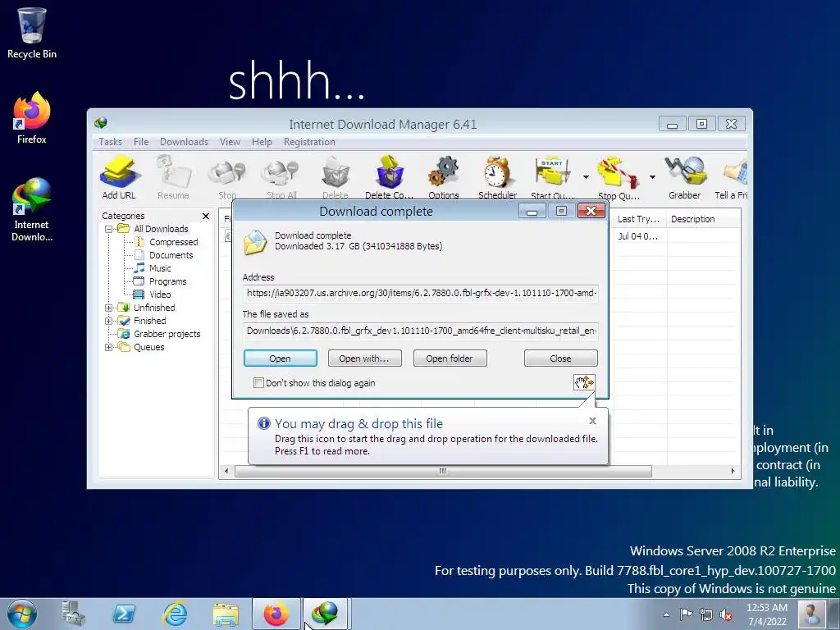Click the Delete Completed toolbar icon
The width and height of the screenshot is (840, 630).
click(x=390, y=177)
